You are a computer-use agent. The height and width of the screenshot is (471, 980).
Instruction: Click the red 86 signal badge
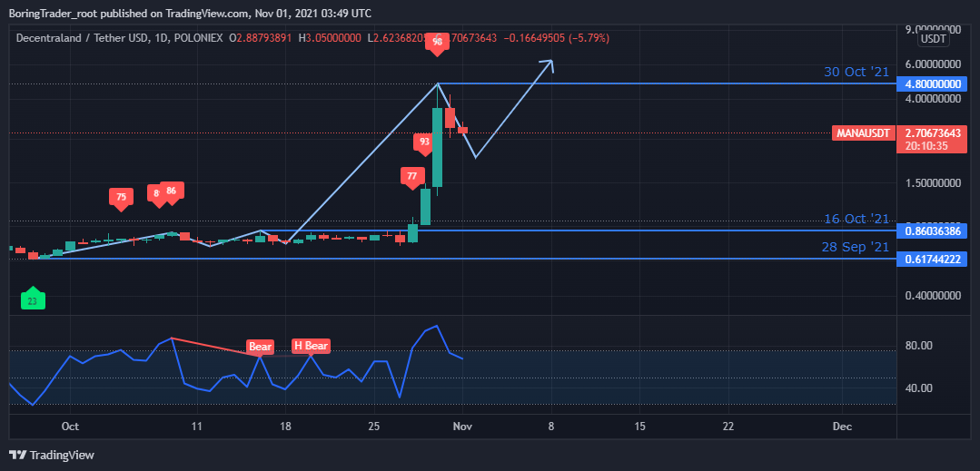click(x=173, y=191)
